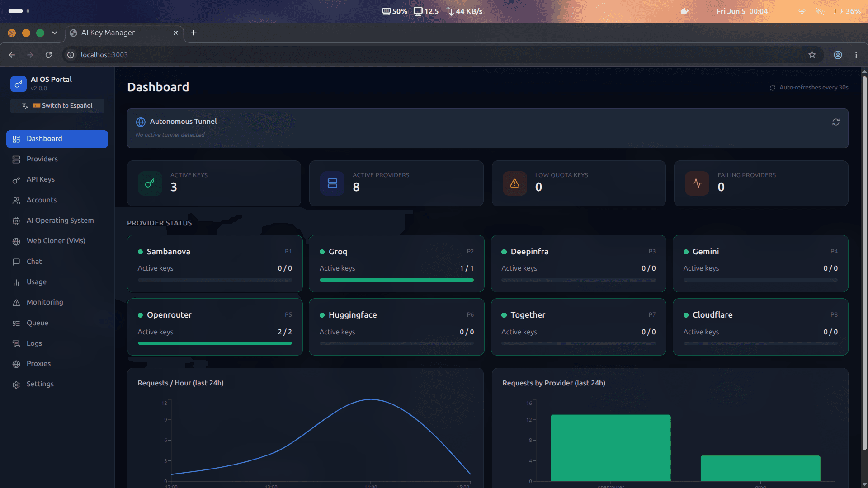Click the groq bar in provider chart

[x=760, y=468]
